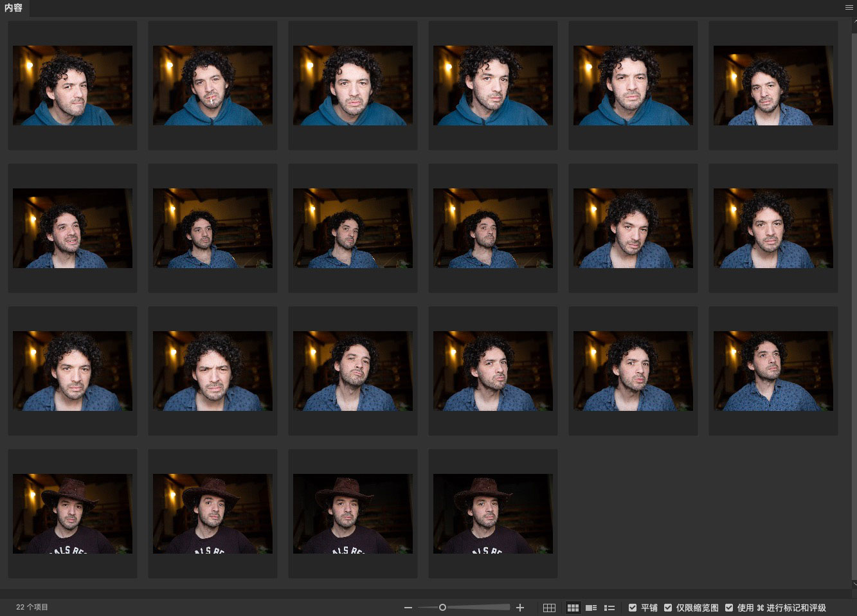Viewport: 857px width, 616px height.
Task: Select the 内容 panel tab
Action: [x=14, y=8]
